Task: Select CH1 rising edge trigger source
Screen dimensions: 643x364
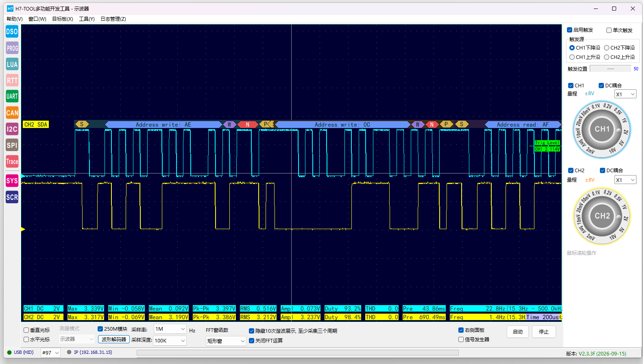Action: (x=572, y=57)
